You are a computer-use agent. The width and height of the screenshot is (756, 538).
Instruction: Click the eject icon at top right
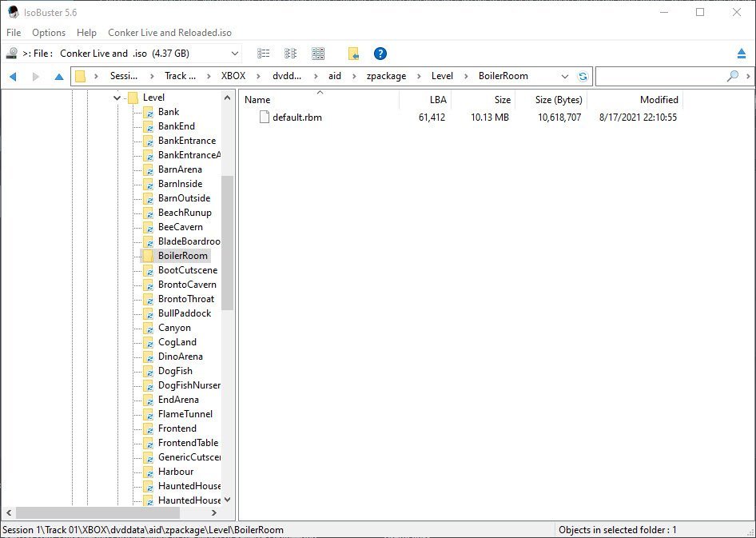click(x=742, y=54)
